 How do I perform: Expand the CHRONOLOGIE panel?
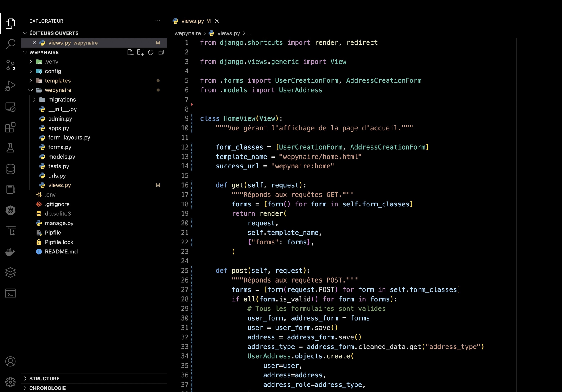click(47, 388)
